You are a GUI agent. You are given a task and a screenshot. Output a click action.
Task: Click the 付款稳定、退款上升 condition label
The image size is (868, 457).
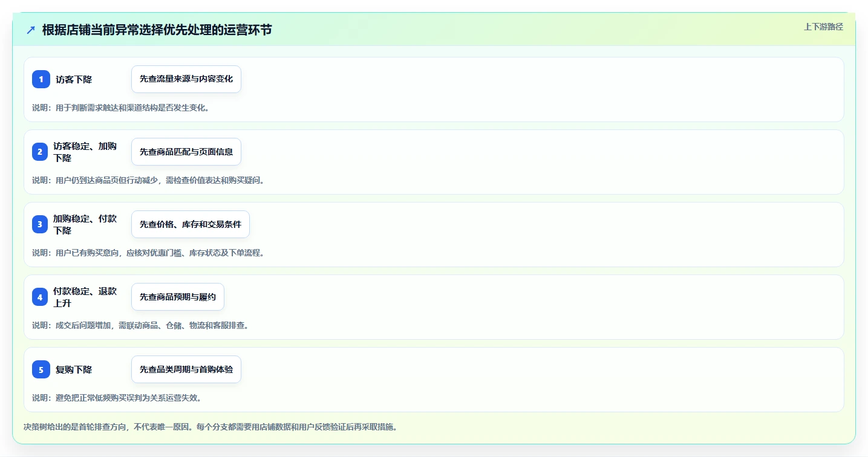click(85, 297)
